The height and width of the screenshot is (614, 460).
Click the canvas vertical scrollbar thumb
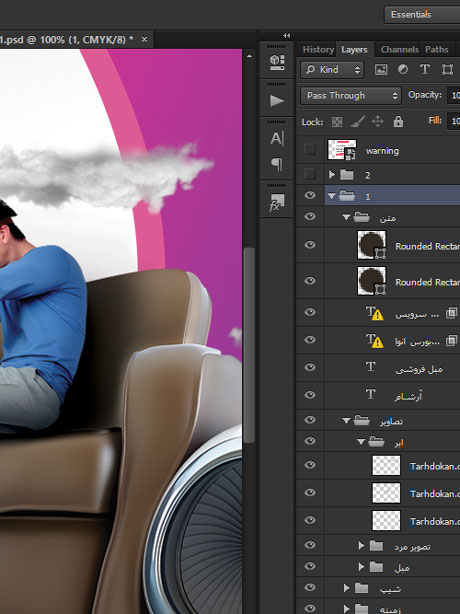[x=249, y=345]
